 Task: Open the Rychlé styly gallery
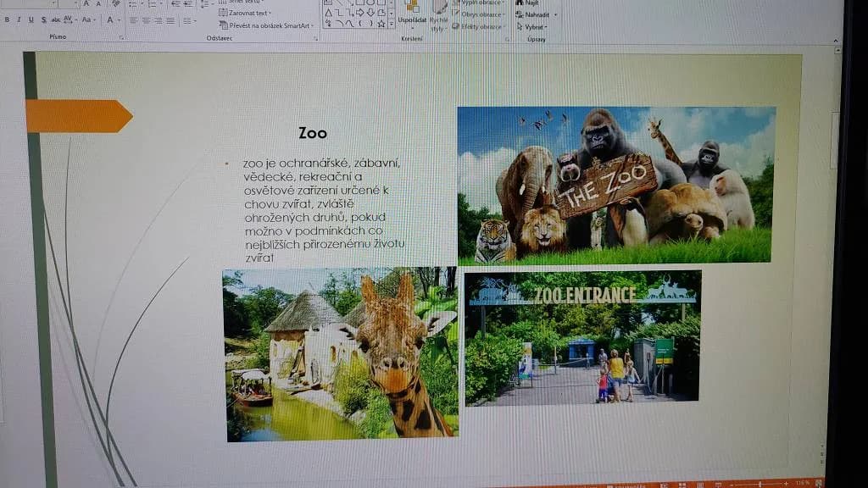coord(439,15)
